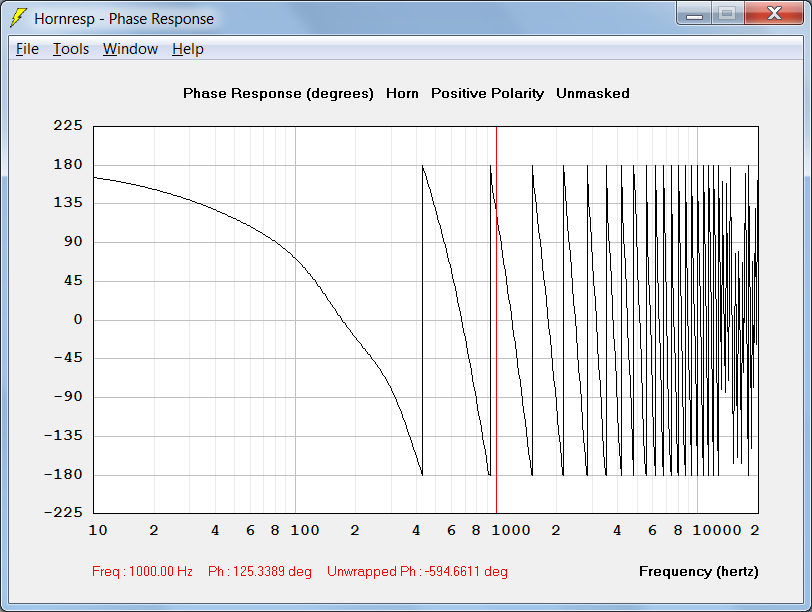Image resolution: width=812 pixels, height=612 pixels.
Task: Click the 'Unwrapped Ph : -594.6611 deg' readout
Action: pyautogui.click(x=417, y=572)
